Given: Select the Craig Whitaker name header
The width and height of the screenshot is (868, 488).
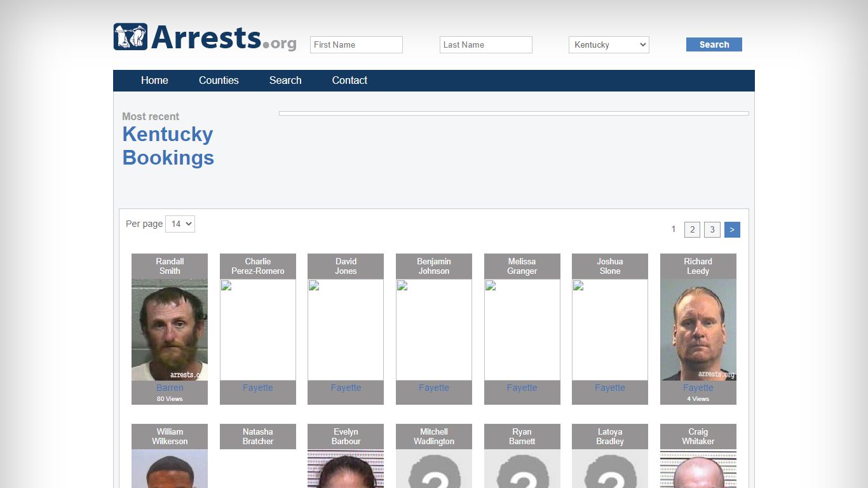Looking at the screenshot, I should tap(698, 437).
